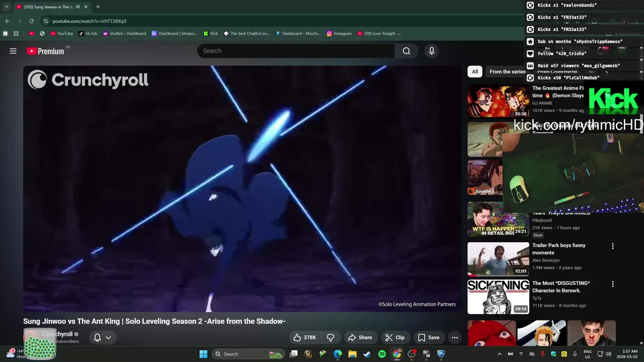Click the taskbar Search box

tap(249, 354)
